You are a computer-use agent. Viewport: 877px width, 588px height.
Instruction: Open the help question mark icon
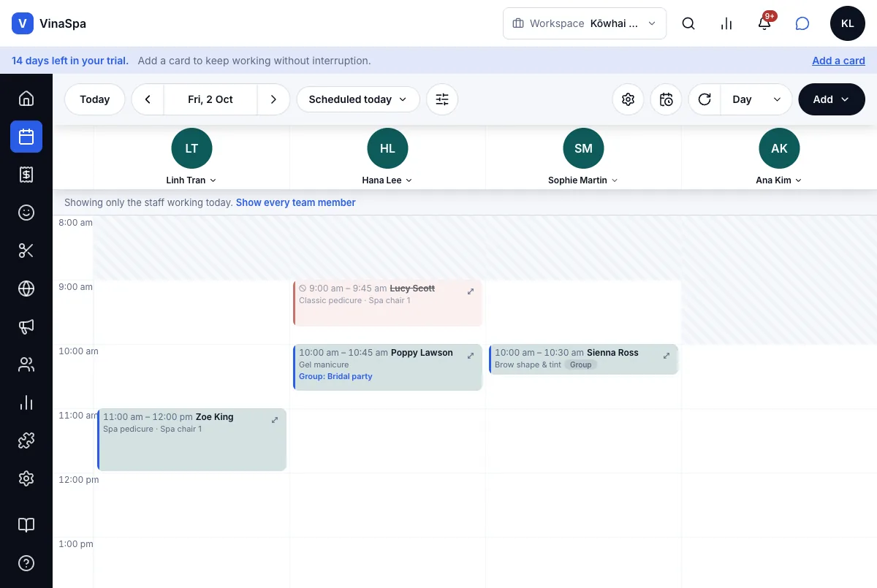(x=26, y=563)
